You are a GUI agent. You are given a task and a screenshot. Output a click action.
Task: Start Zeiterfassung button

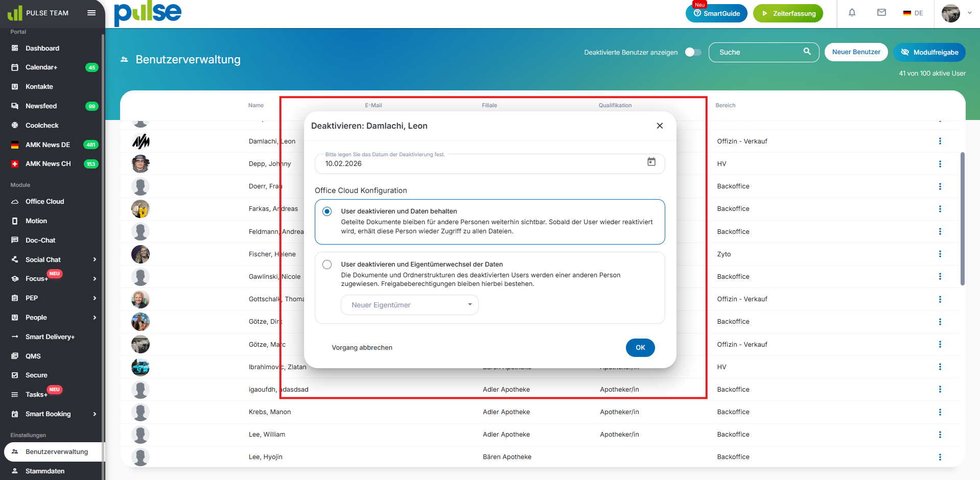(x=788, y=13)
